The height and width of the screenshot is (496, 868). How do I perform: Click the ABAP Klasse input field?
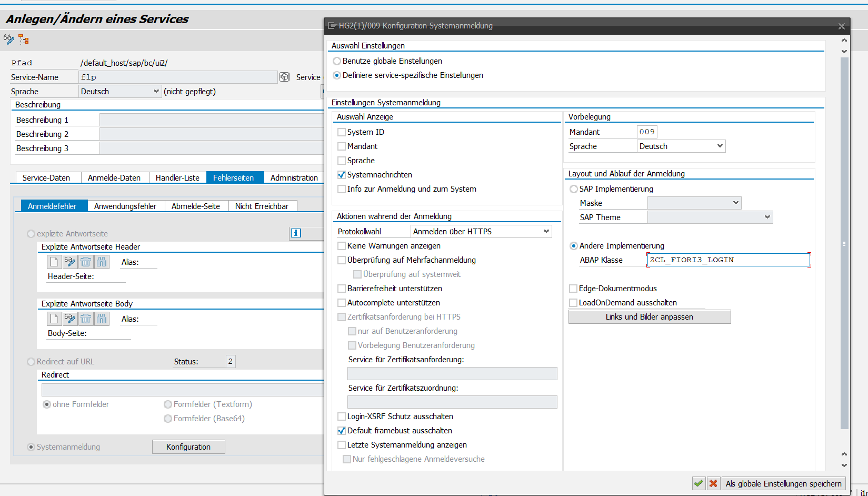point(727,260)
